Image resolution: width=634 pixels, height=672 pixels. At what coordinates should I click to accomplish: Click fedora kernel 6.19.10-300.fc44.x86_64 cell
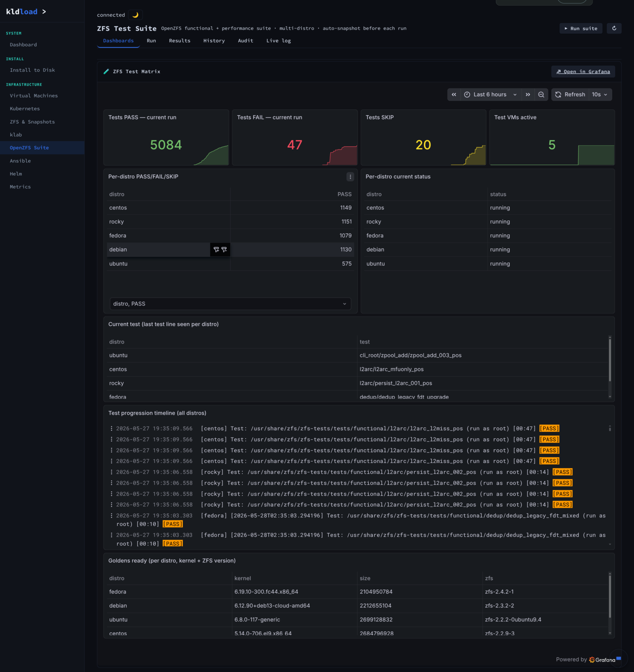point(266,592)
